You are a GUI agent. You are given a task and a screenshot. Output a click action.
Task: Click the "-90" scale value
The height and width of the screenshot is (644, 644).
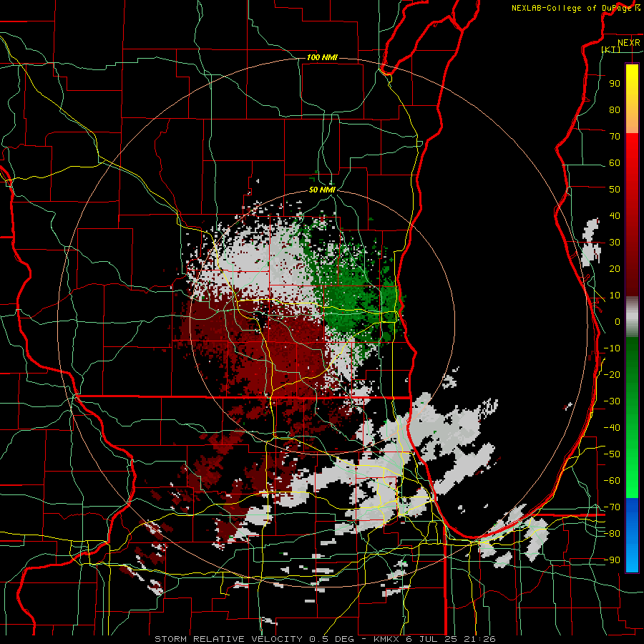pos(612,560)
